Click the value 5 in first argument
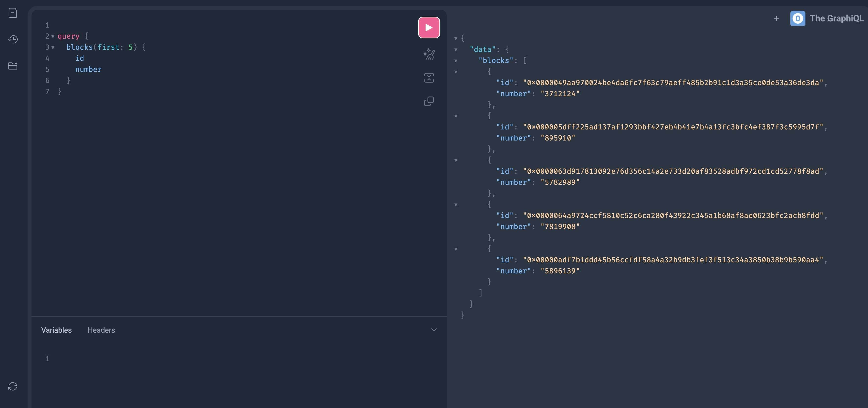This screenshot has height=408, width=868. coord(130,47)
